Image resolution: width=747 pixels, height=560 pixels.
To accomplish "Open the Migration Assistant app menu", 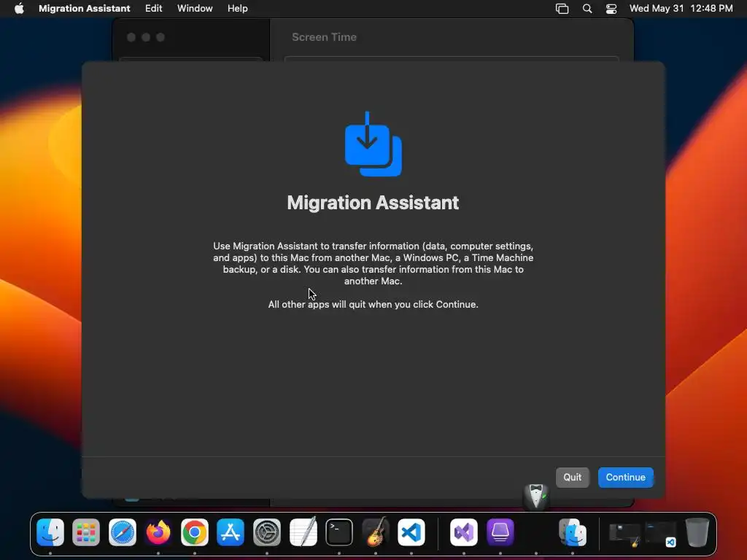I will (85, 9).
